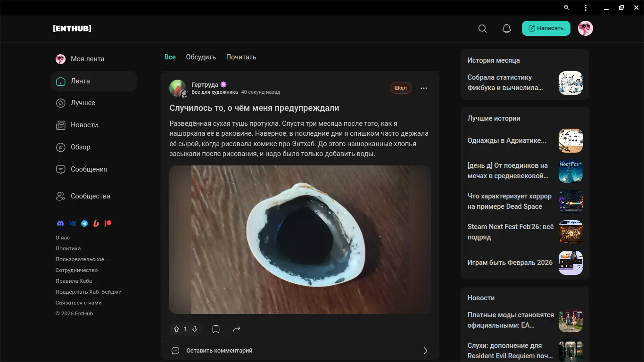Expand comments with the chevron arrow
Viewport: 644px width, 362px height.
tap(425, 351)
